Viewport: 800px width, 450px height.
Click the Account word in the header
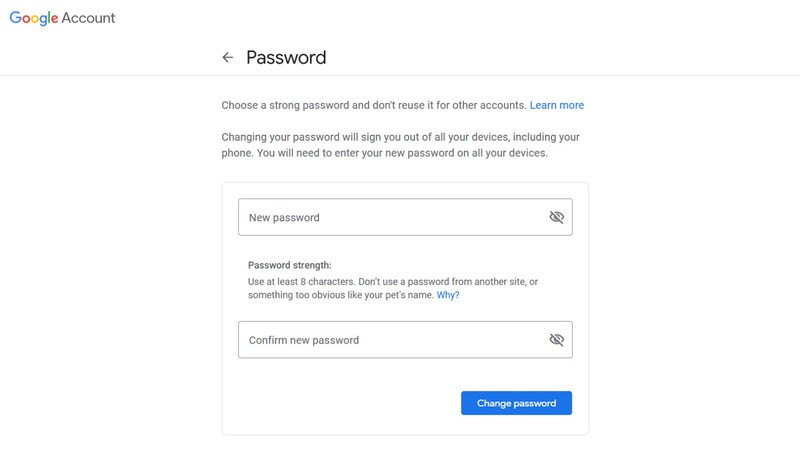(x=88, y=18)
